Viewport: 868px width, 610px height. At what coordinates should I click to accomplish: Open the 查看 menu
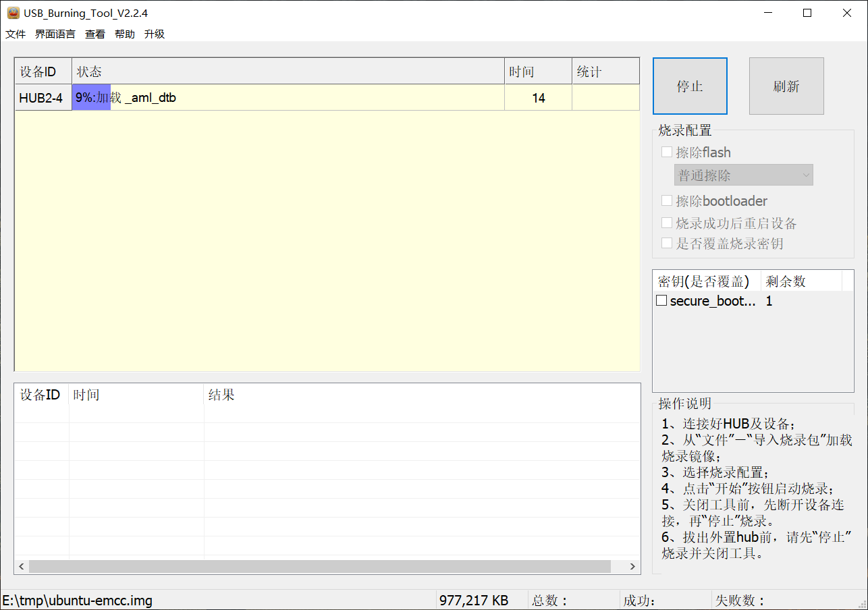[95, 34]
